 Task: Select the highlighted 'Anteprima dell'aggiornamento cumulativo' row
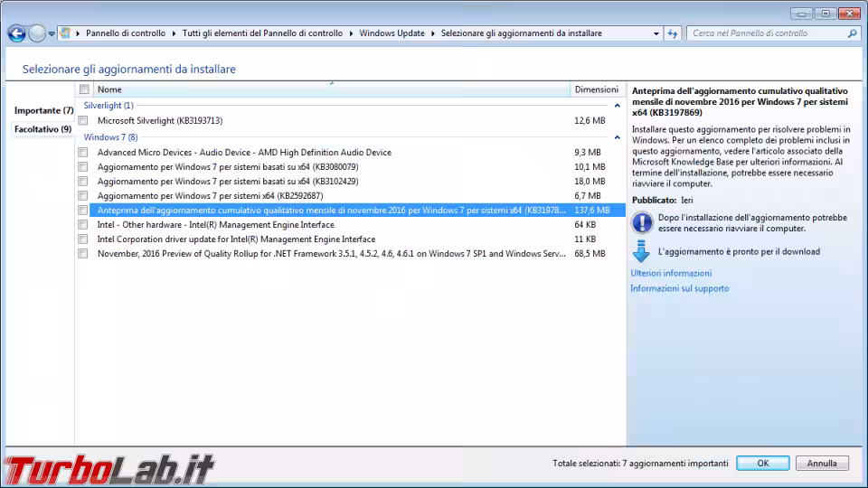click(x=358, y=211)
